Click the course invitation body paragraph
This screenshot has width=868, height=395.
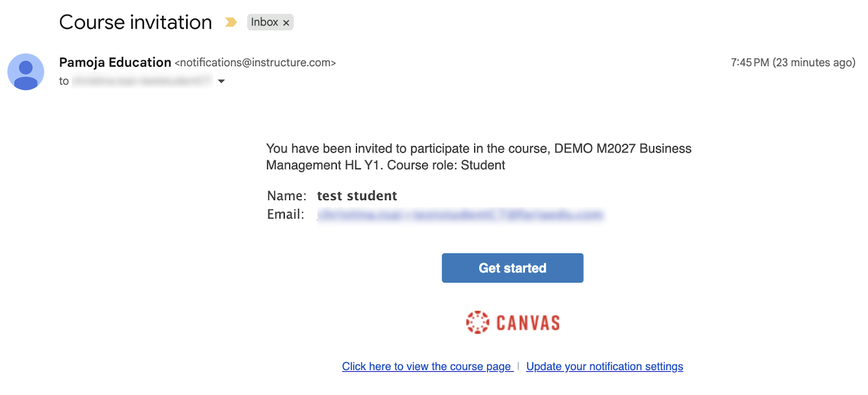coord(478,157)
